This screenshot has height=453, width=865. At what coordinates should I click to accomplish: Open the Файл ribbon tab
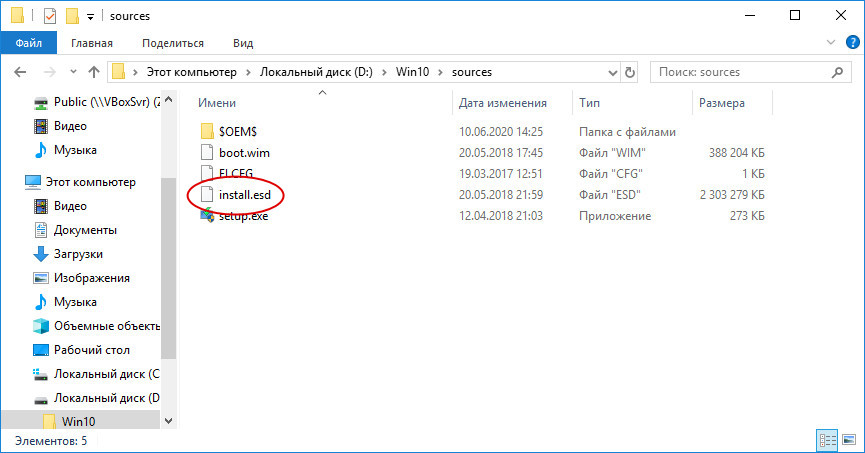coord(29,43)
